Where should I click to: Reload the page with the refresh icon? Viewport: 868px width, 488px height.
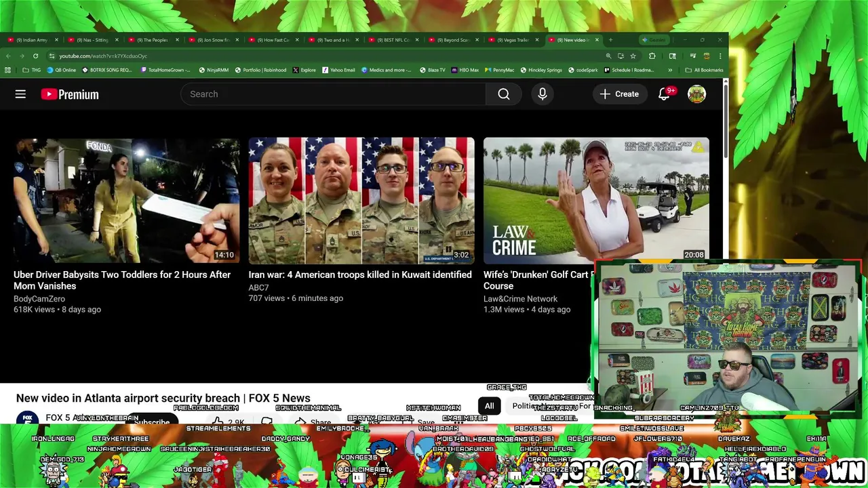[35, 56]
